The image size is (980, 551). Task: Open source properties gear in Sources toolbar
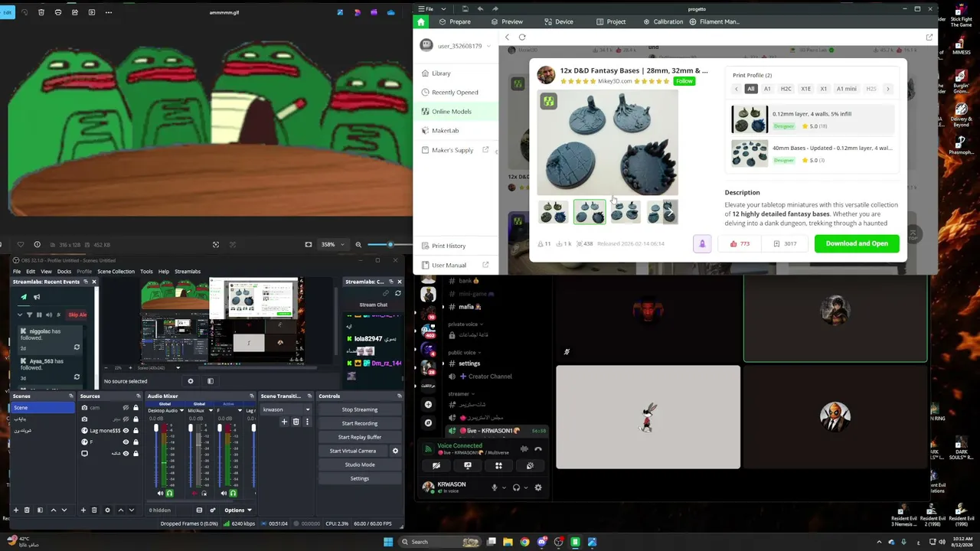tap(107, 510)
